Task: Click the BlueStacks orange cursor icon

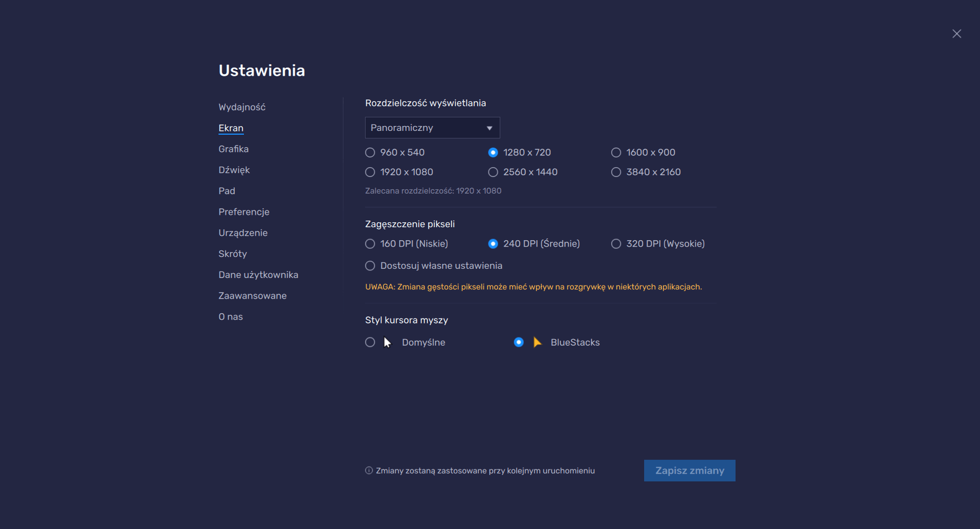Action: click(537, 342)
